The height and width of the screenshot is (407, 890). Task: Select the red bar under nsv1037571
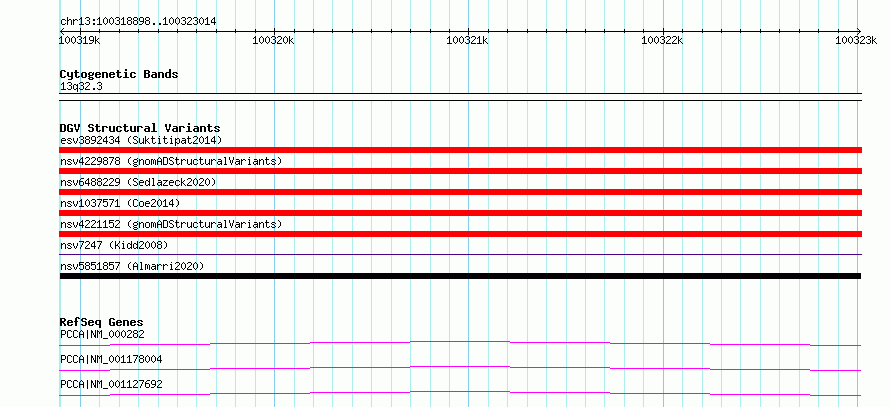point(460,213)
